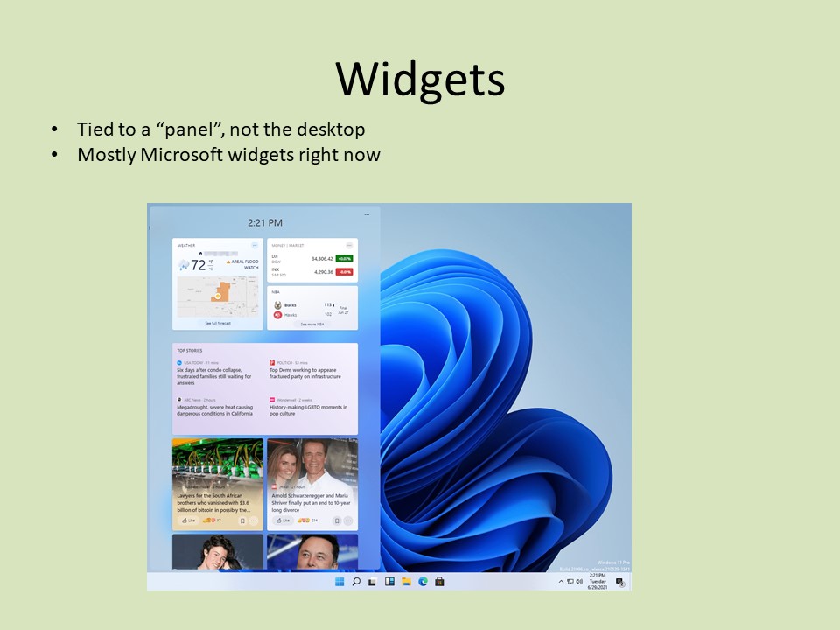The image size is (840, 630).
Task: Click See full forecast button
Action: pyautogui.click(x=217, y=323)
